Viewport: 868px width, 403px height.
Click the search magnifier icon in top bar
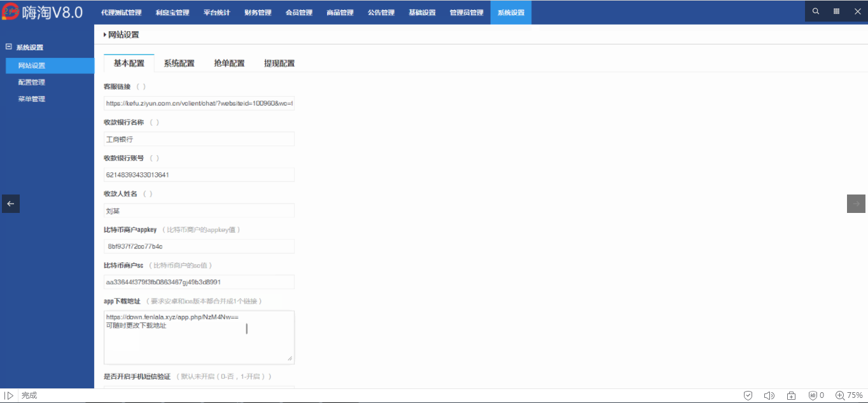pyautogui.click(x=816, y=11)
